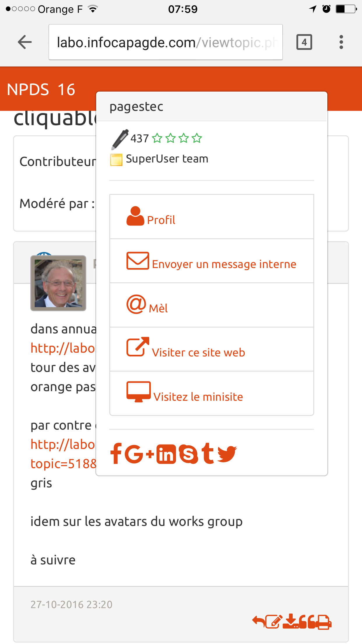
Task: Open the Skype social icon
Action: (x=188, y=454)
